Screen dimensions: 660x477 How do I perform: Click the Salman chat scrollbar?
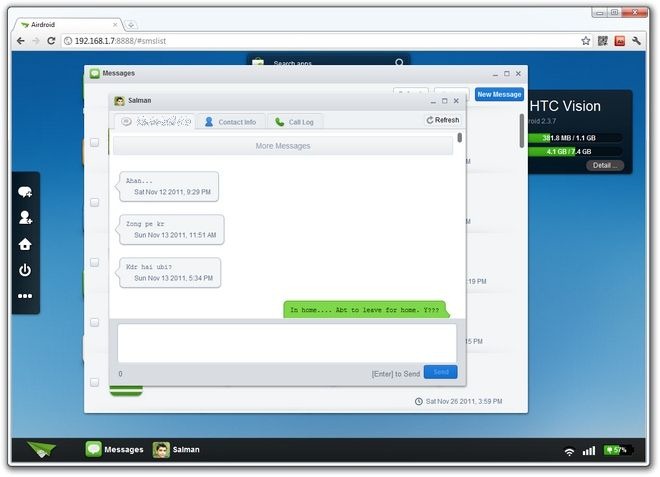[460, 138]
